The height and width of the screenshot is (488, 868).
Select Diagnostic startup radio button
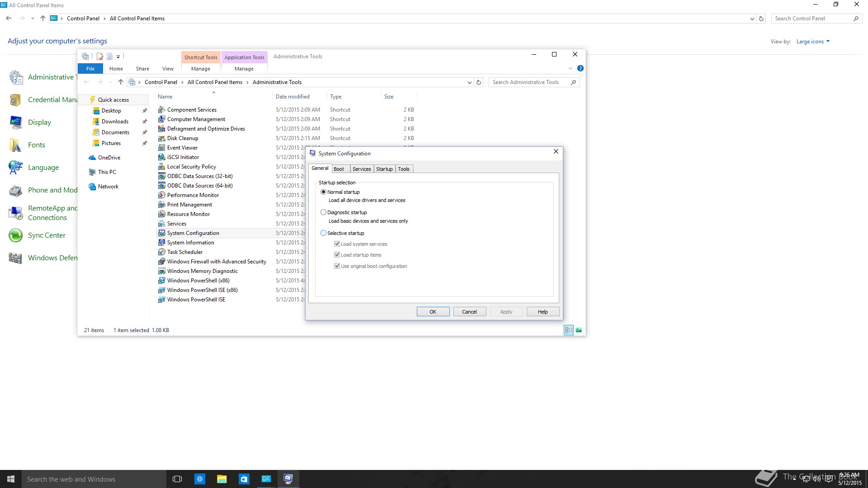[323, 212]
